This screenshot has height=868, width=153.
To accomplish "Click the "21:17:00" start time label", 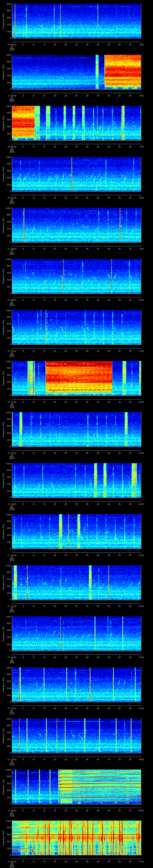I will (12, 708).
